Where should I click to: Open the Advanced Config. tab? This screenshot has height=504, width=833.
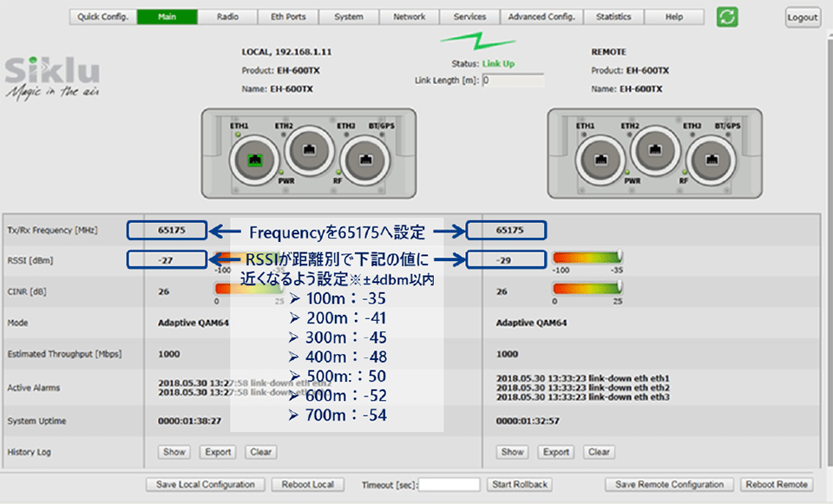pos(541,17)
